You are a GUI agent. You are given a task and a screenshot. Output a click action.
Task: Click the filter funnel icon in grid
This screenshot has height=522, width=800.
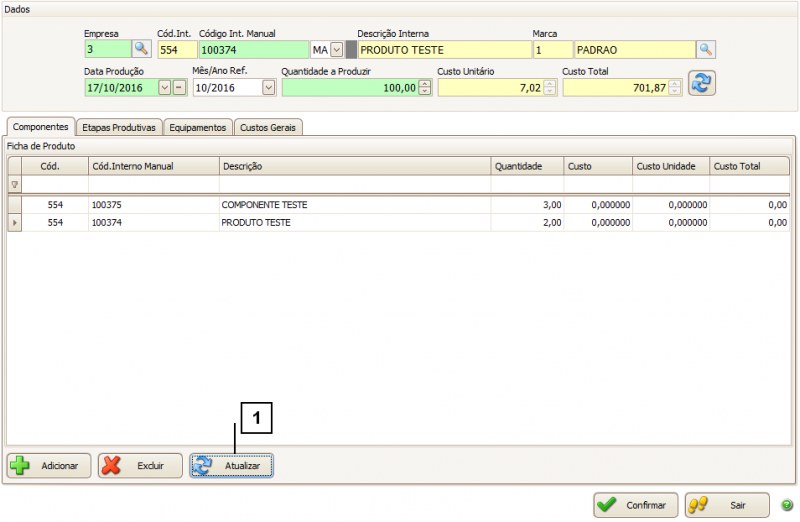[14, 184]
